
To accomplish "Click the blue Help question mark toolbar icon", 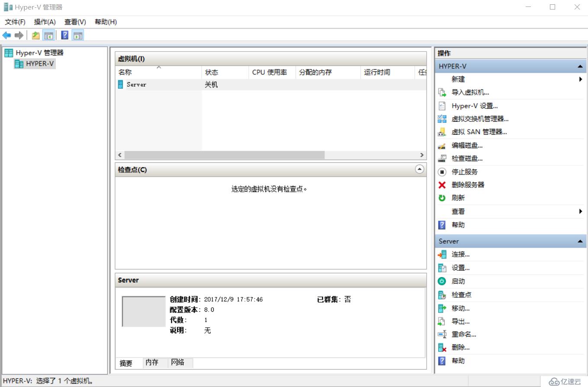I will tap(65, 35).
